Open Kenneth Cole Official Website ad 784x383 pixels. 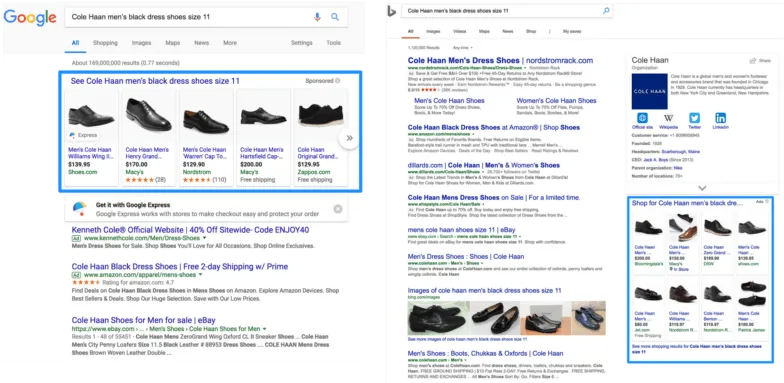(x=190, y=230)
